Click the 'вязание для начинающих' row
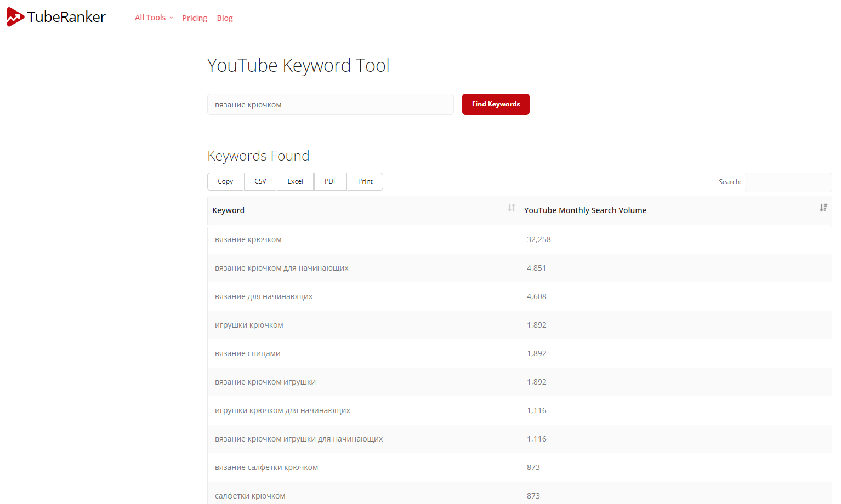The width and height of the screenshot is (841, 504). [264, 296]
